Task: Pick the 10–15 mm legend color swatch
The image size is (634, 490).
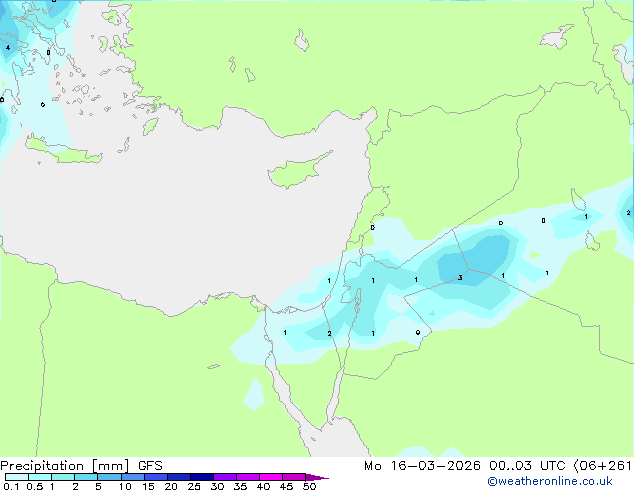Action: [x=133, y=477]
